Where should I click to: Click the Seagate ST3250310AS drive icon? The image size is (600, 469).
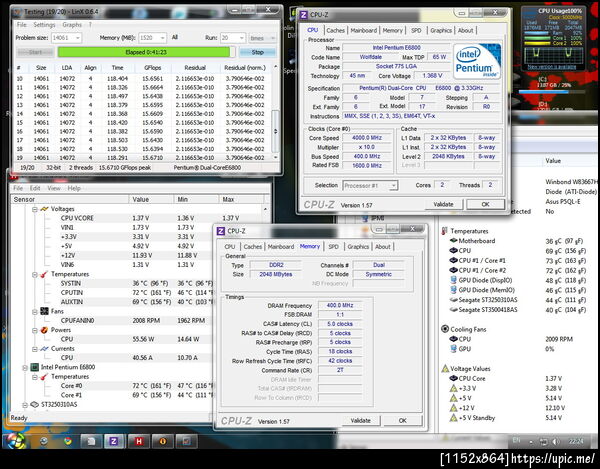point(453,300)
